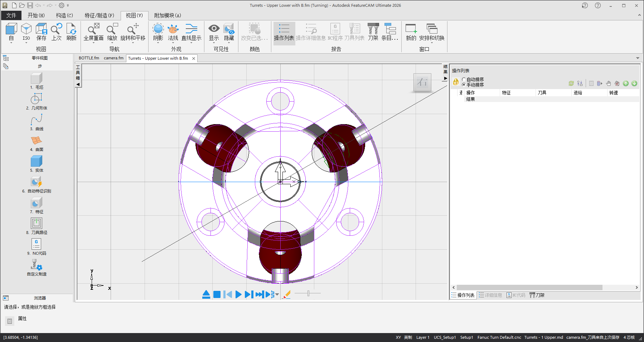Click the simulation speed slider
Viewport: 644px width, 342px height.
coord(308,294)
